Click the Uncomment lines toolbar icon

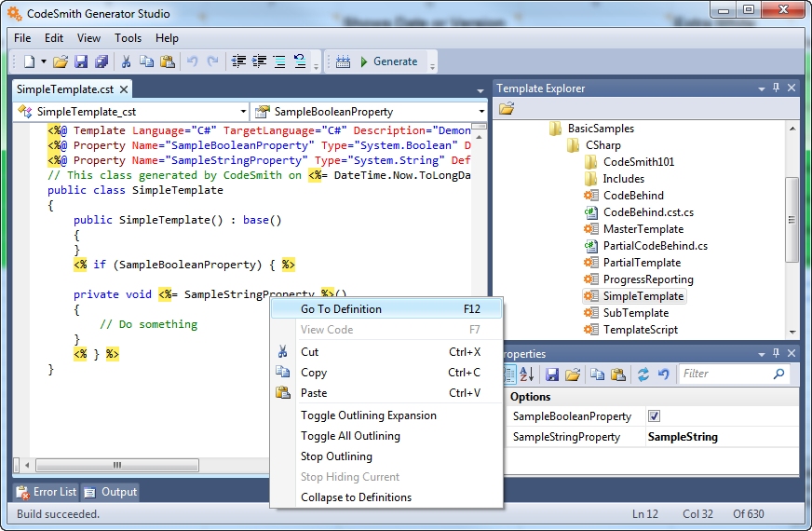(300, 61)
